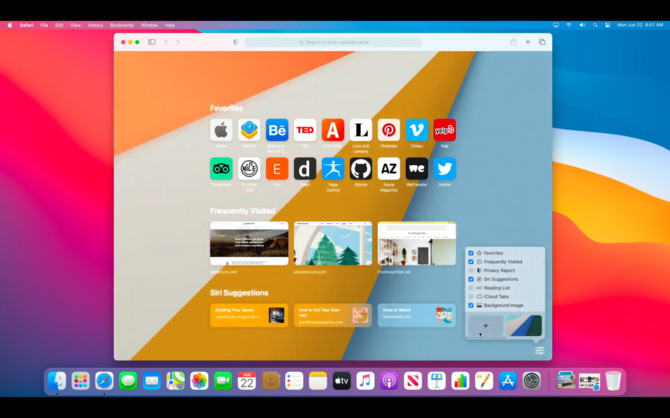Enable the Reading List checkbox
The image size is (670, 418).
[x=471, y=288]
